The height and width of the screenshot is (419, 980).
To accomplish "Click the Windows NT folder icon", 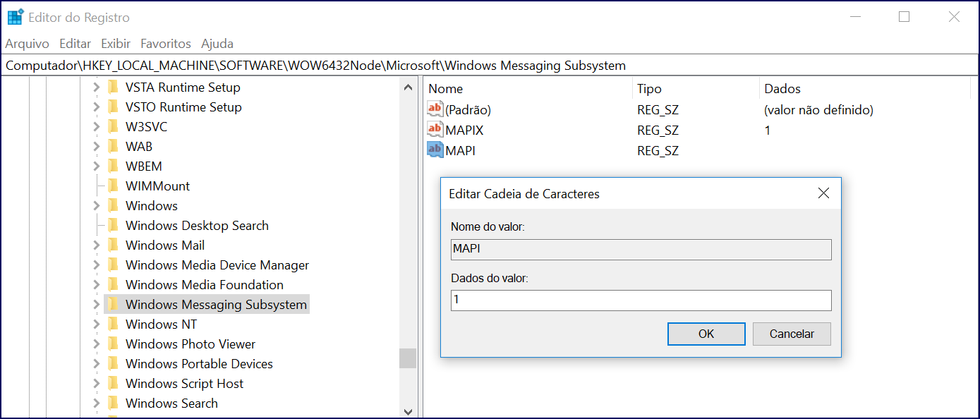I will 113,324.
